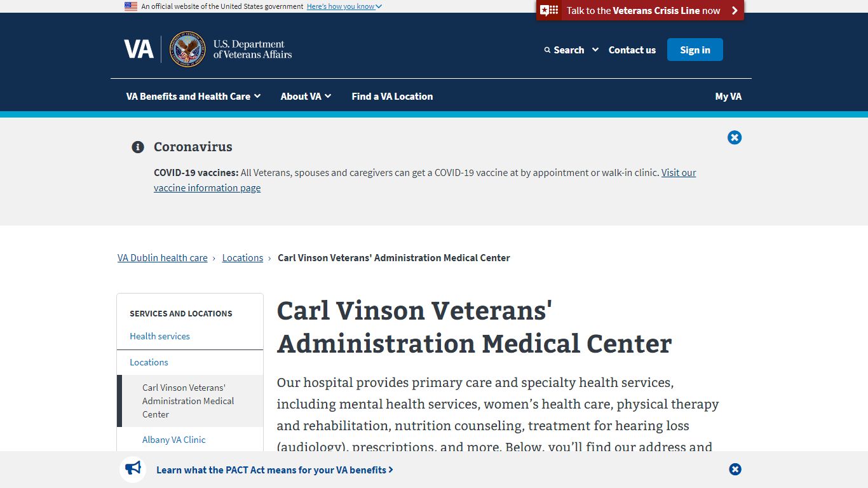Click the Carl Vinson Veterans' Administration Medical Center page heading

pos(474,327)
